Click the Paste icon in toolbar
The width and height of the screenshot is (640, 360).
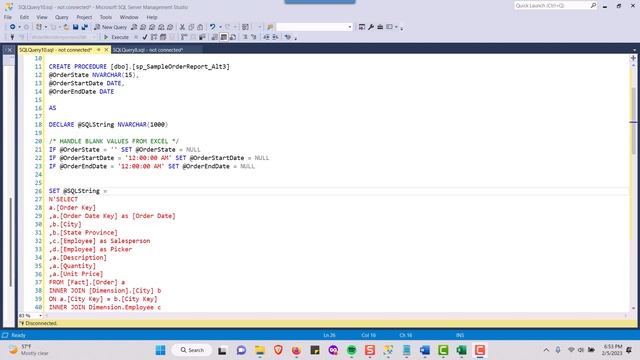coord(200,27)
